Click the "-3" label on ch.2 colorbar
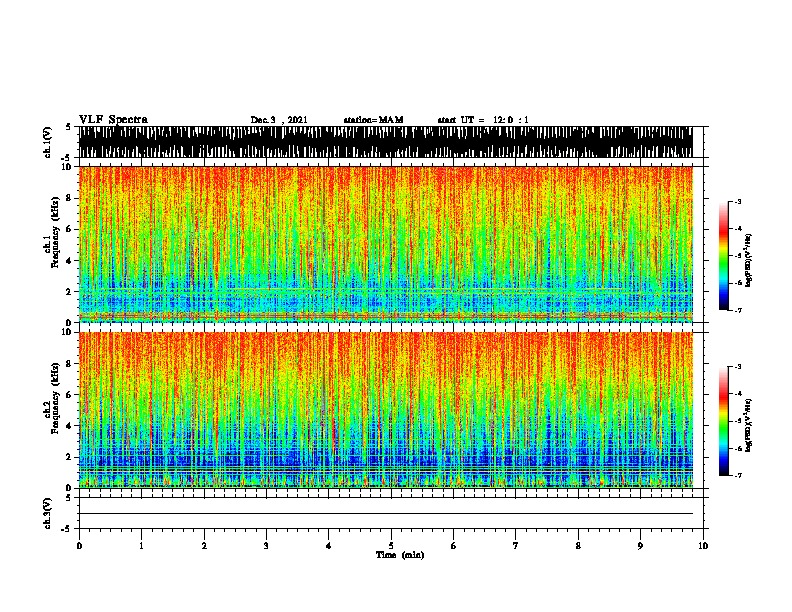The width and height of the screenshot is (792, 612). (x=738, y=367)
